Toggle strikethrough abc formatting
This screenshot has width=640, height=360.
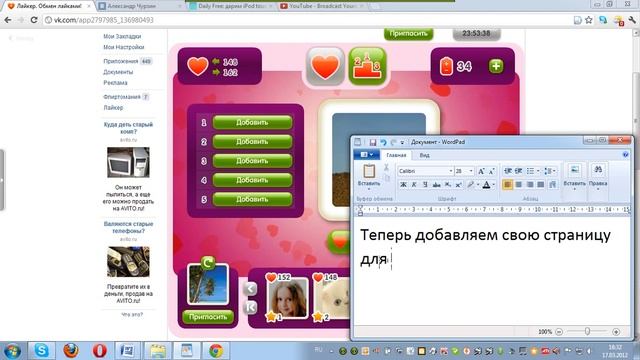pos(436,185)
